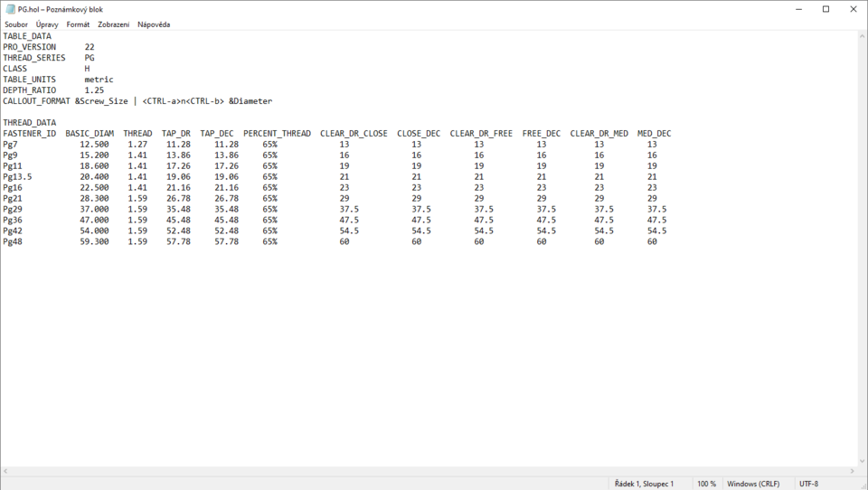Click the Windows (CRLF) line ending indicator

(753, 484)
